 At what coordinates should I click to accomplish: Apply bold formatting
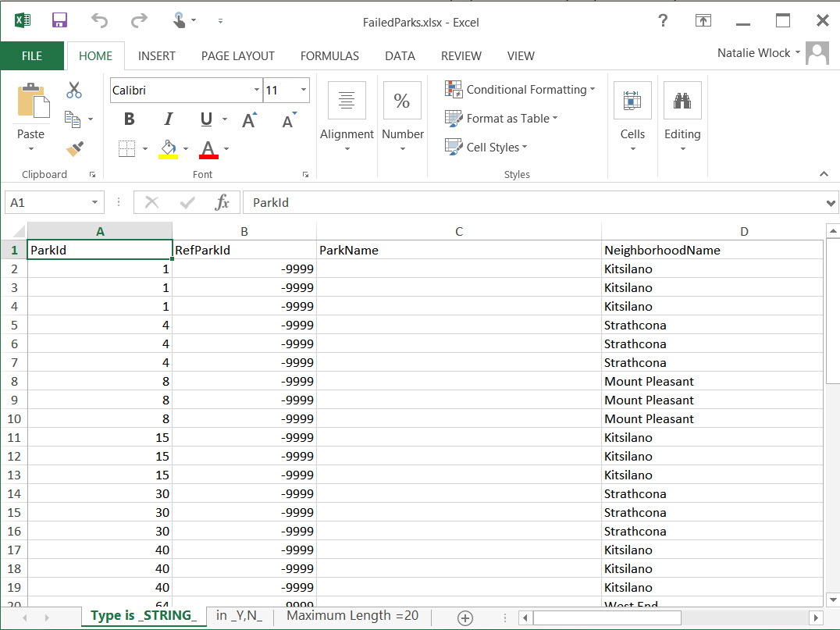click(x=129, y=119)
